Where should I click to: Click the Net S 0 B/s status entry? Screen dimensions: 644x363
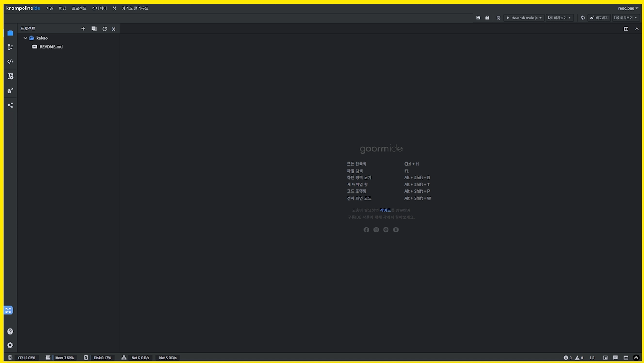(x=168, y=358)
